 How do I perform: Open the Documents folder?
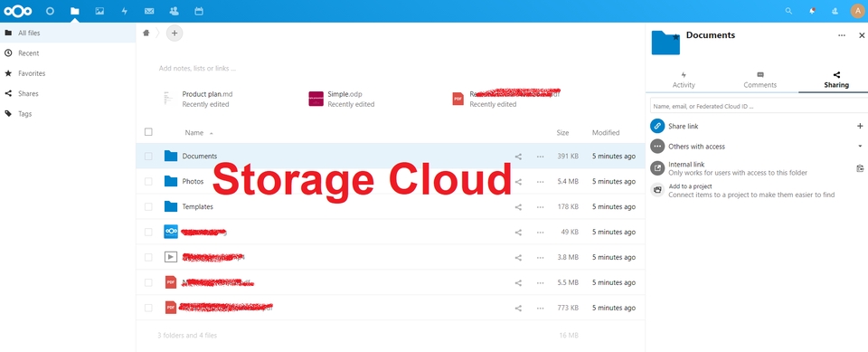click(x=200, y=157)
